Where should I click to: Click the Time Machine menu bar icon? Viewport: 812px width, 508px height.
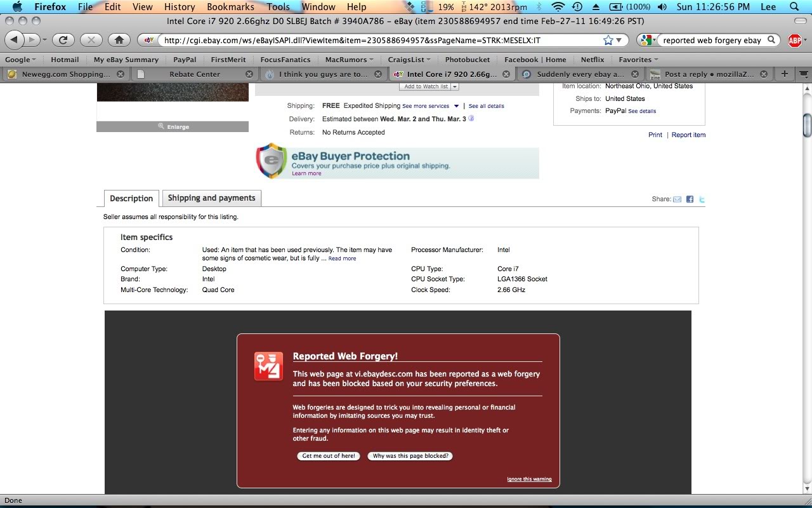pos(577,7)
